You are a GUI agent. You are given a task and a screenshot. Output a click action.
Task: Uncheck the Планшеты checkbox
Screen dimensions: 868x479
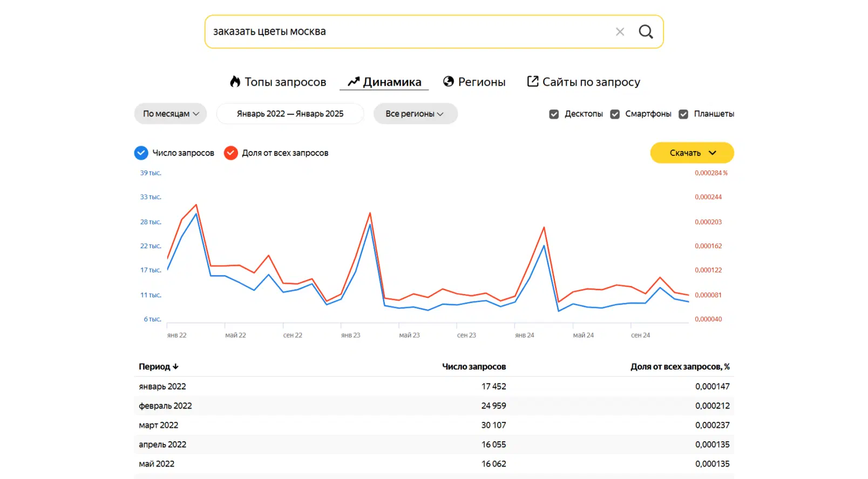(683, 114)
